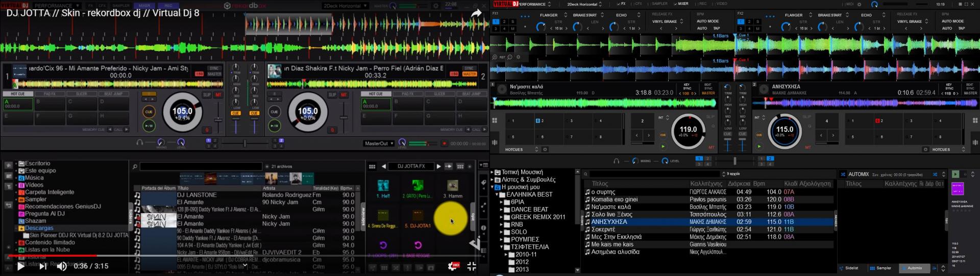Screen dimensions: 980x276
Task: Click the green play button of ΑΝΗΣΥΧΗΣΑ deck
Action: click(x=759, y=147)
